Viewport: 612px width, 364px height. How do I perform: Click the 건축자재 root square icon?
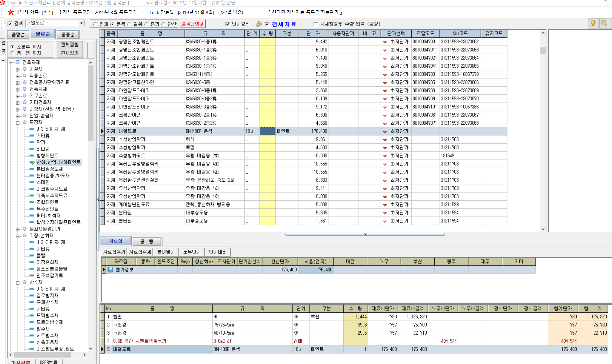point(18,62)
